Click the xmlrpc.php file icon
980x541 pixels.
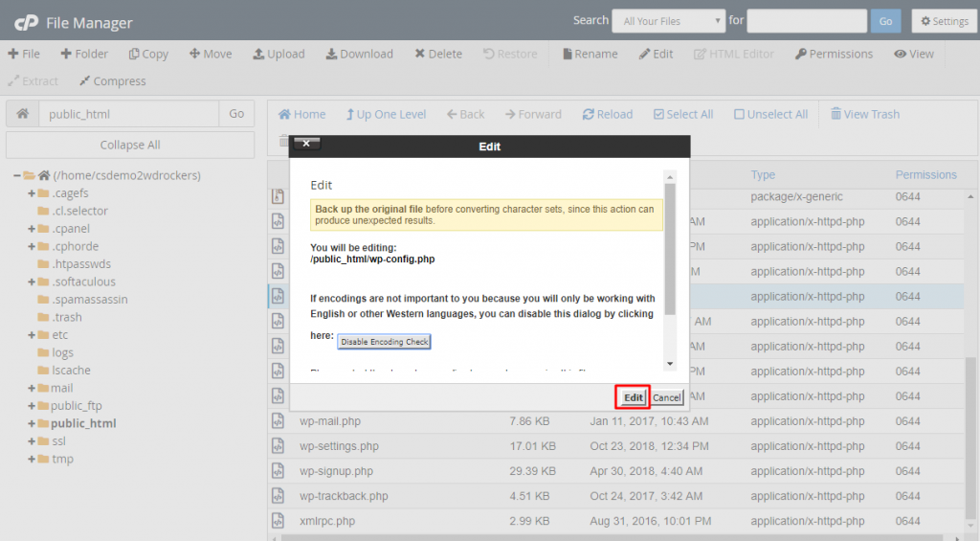[x=278, y=520]
